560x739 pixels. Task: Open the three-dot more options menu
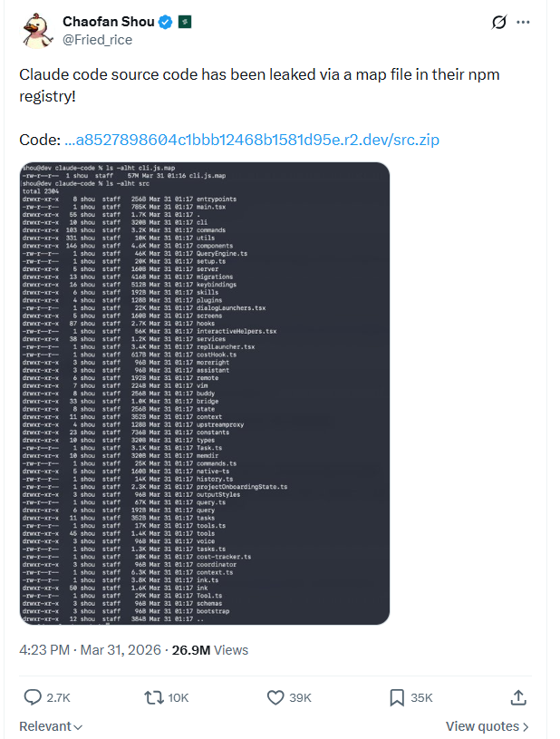[524, 23]
